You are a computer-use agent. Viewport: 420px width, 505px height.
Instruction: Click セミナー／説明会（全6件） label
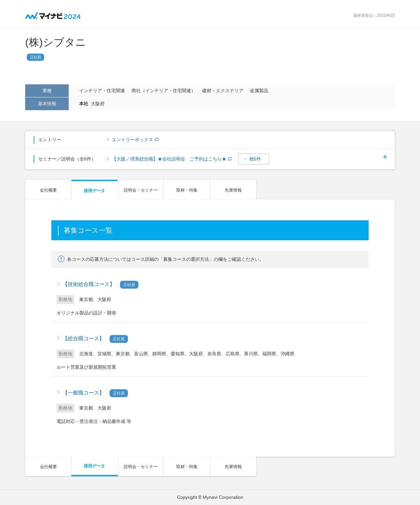click(x=67, y=159)
